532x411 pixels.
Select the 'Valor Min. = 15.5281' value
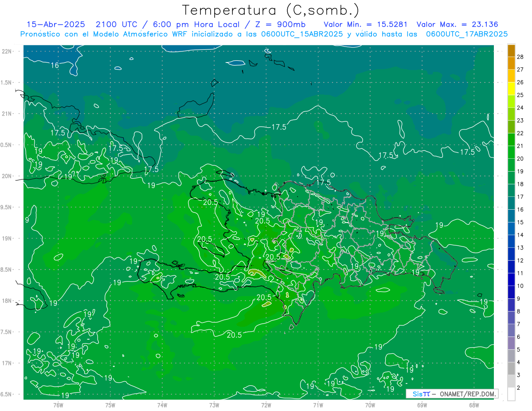(x=365, y=24)
